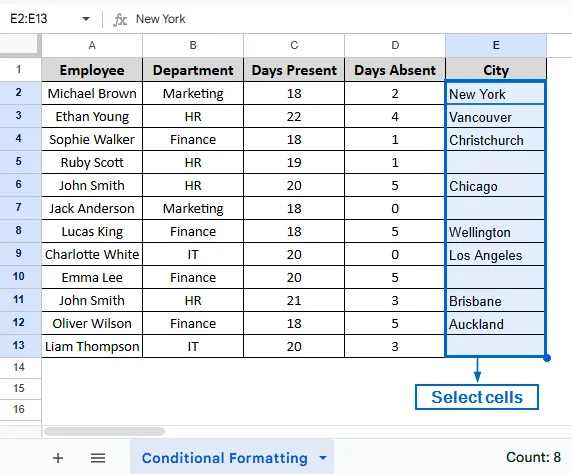The width and height of the screenshot is (572, 474).
Task: Click the Department header cell
Action: [x=193, y=70]
